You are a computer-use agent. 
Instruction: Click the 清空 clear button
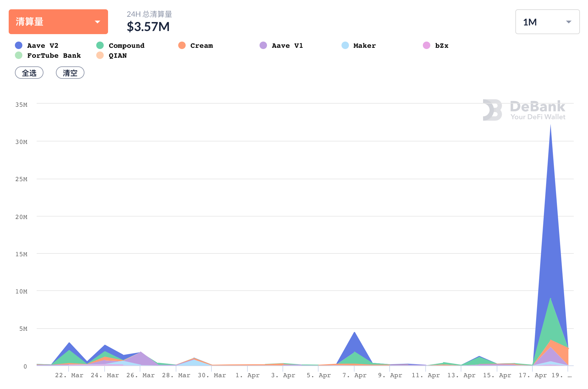70,73
